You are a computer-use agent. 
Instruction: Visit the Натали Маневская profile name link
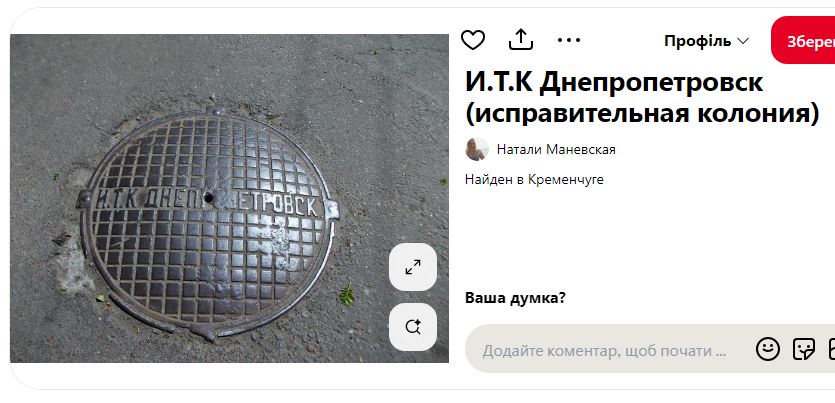click(x=556, y=150)
